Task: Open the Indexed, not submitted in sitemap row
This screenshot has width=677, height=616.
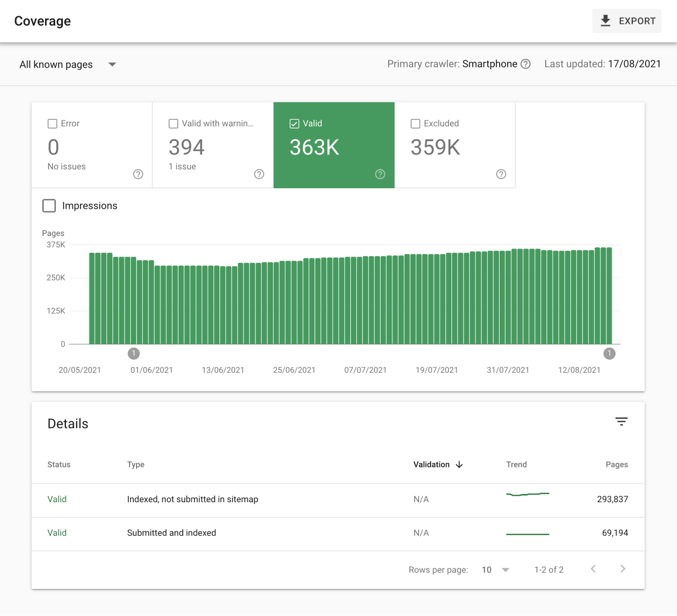Action: (x=193, y=499)
